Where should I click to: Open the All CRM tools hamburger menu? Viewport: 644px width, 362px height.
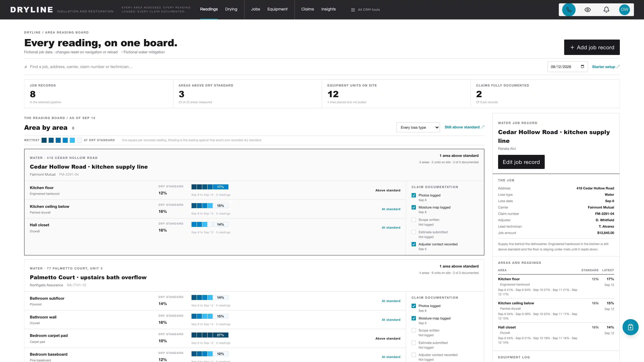[365, 10]
